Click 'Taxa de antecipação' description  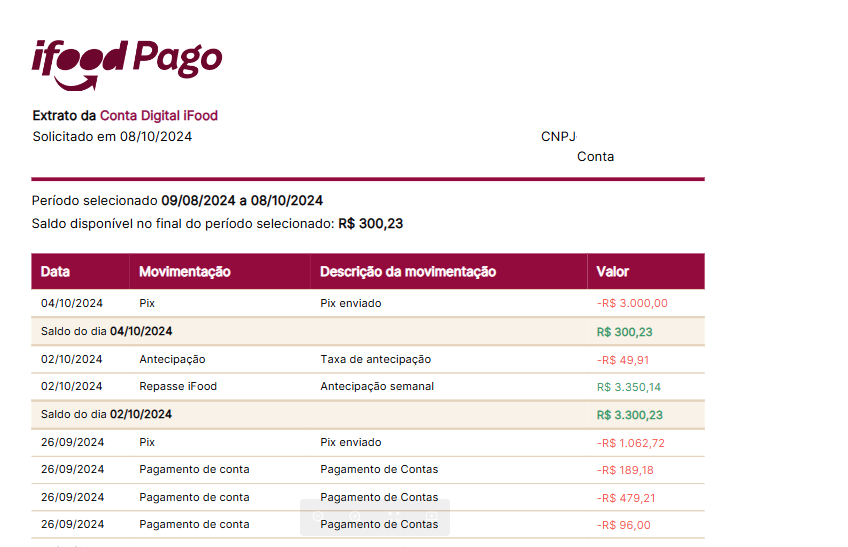[x=376, y=359]
